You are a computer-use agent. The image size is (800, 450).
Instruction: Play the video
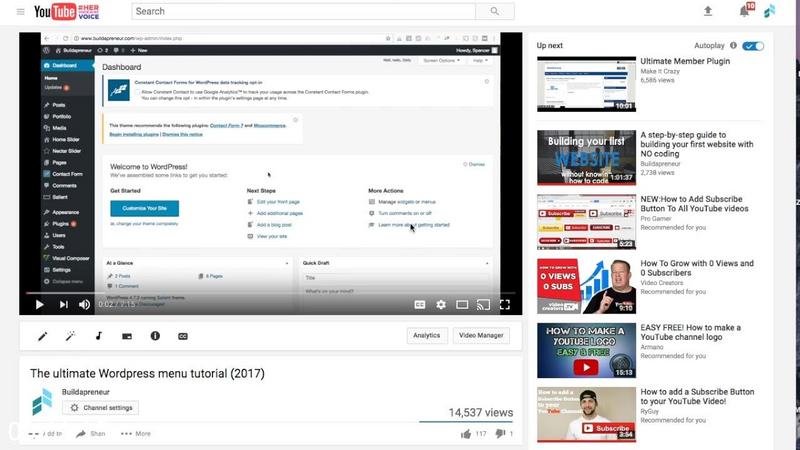pos(39,305)
